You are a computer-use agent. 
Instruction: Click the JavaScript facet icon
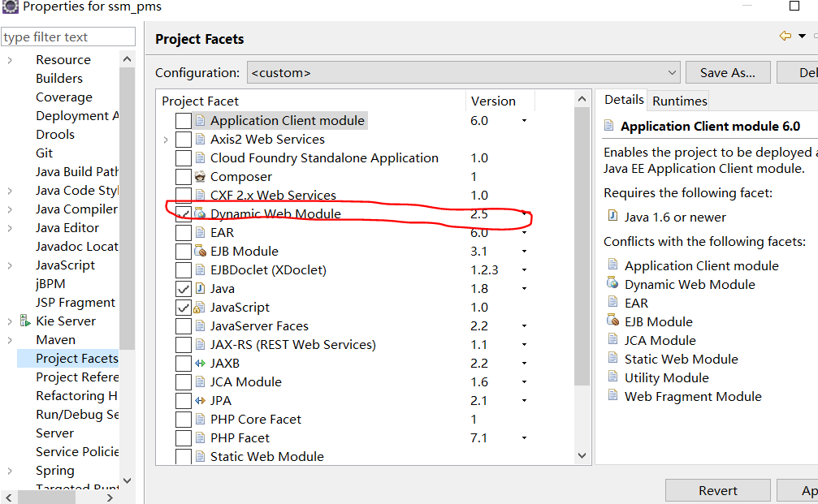point(199,308)
